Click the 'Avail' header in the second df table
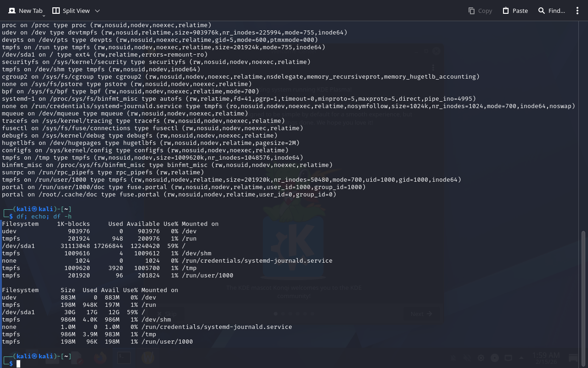 click(110, 290)
